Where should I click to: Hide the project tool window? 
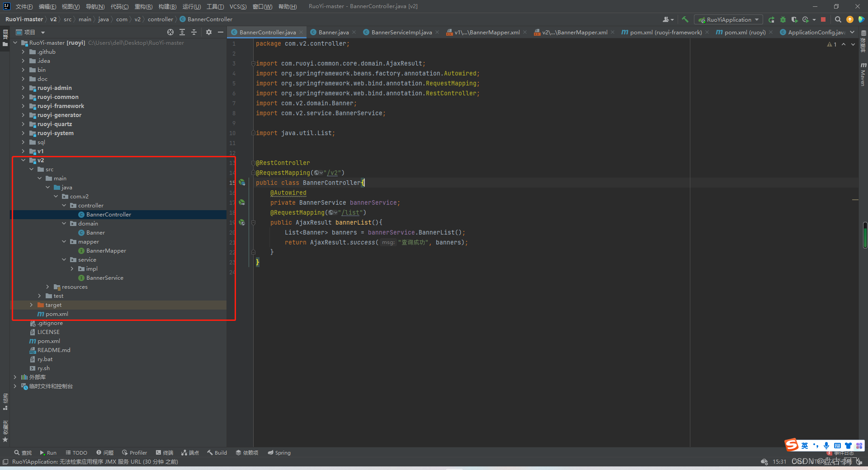pyautogui.click(x=221, y=32)
